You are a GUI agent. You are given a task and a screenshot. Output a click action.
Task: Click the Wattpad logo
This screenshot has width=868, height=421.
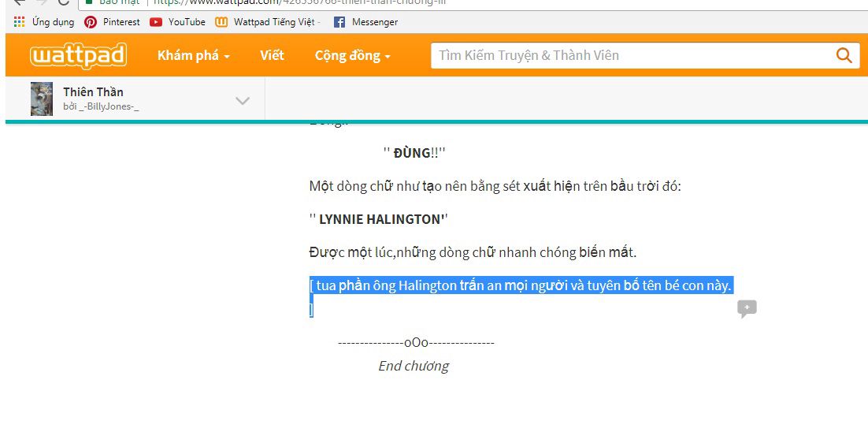click(78, 55)
